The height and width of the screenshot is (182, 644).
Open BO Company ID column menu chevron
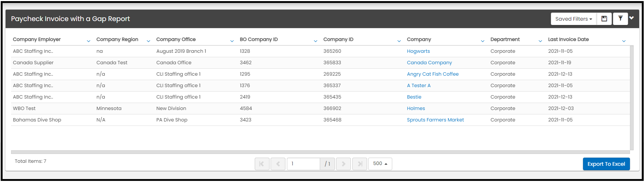pos(315,41)
